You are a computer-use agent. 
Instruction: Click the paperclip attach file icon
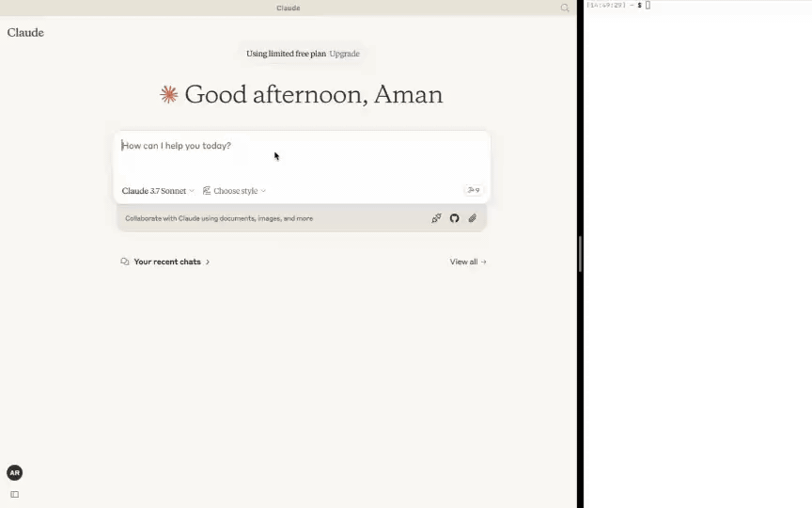coord(473,218)
